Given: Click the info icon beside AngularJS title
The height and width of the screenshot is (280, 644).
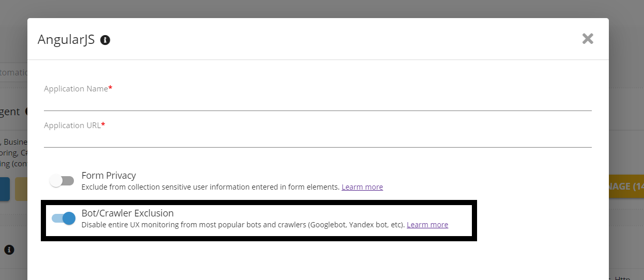Looking at the screenshot, I should point(105,40).
